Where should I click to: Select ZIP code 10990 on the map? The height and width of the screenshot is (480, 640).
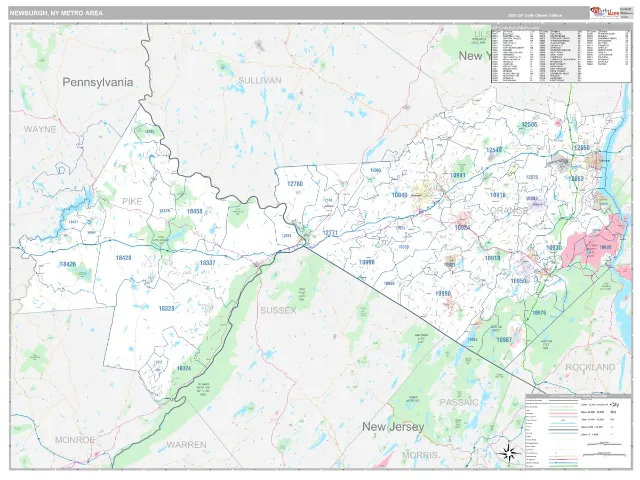click(443, 293)
